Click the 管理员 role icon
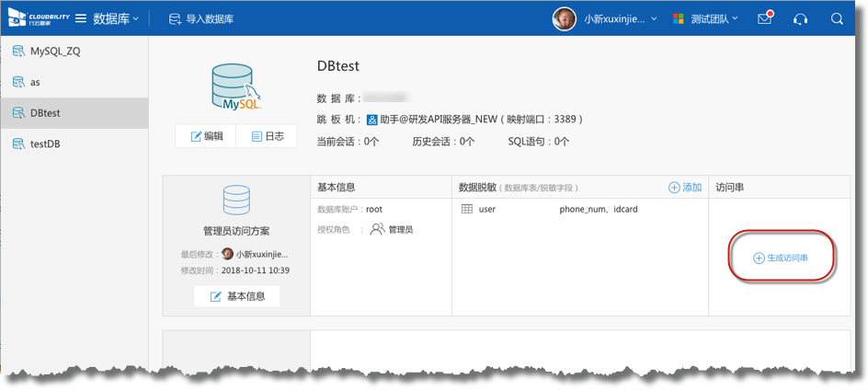Image resolution: width=868 pixels, height=390 pixels. 377,229
